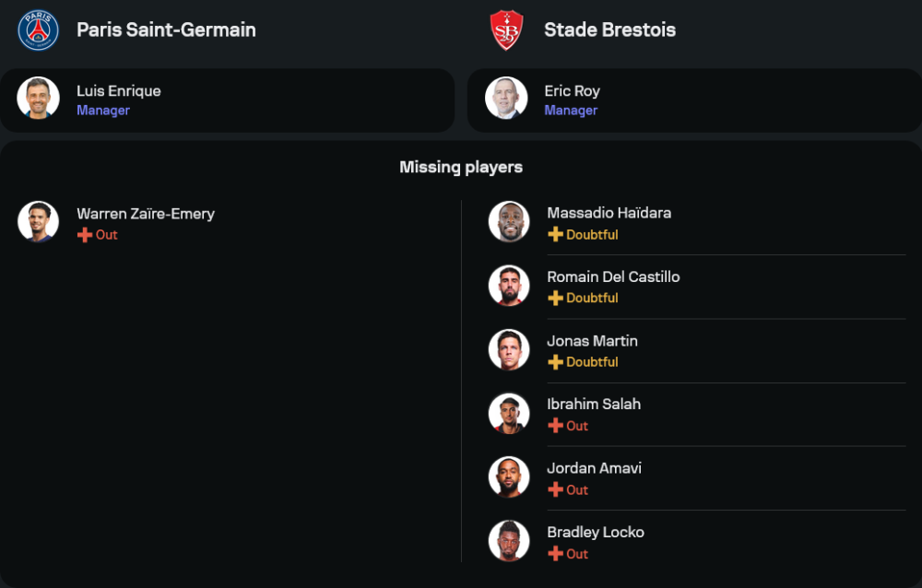
Task: Select the Luis Enrique name link
Action: (x=118, y=90)
